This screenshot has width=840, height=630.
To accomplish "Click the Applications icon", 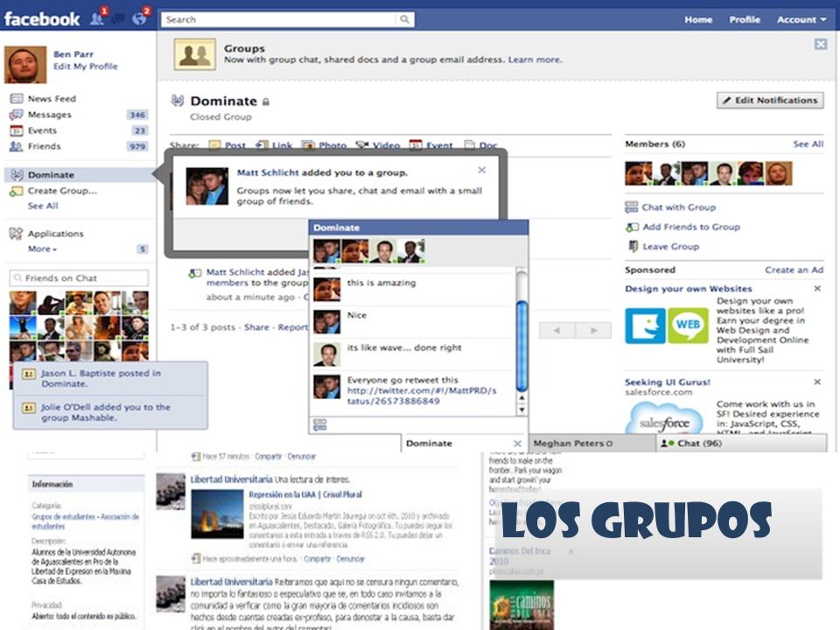I will coord(17,234).
